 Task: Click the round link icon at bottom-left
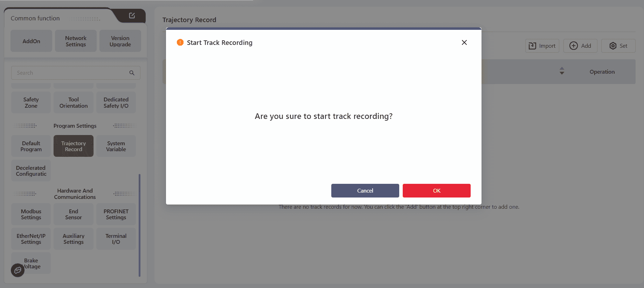point(18,270)
